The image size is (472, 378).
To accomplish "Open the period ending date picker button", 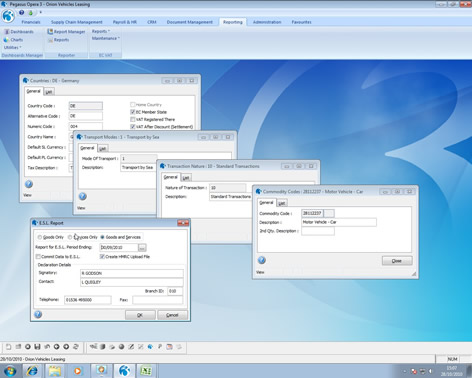I will [142, 248].
